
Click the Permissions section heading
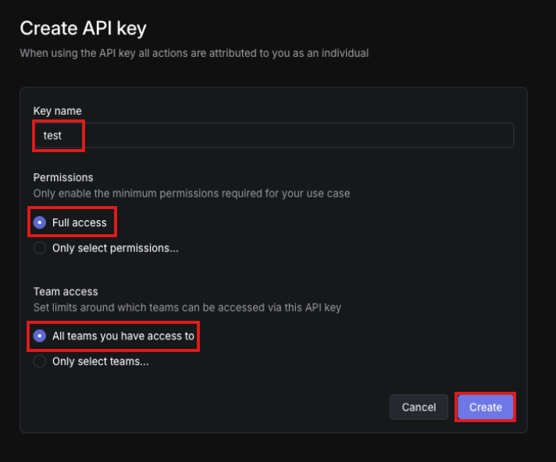pos(63,177)
